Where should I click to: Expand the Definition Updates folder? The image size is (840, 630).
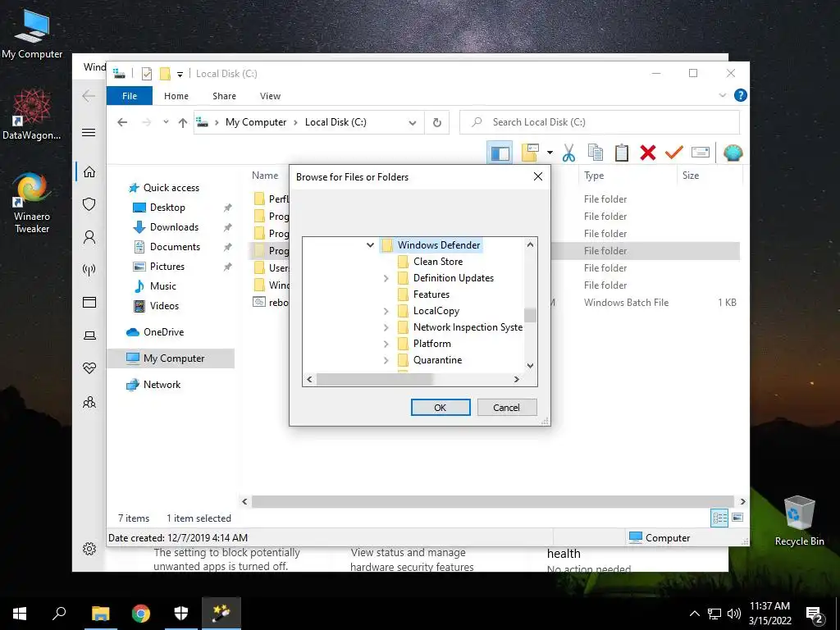point(386,278)
